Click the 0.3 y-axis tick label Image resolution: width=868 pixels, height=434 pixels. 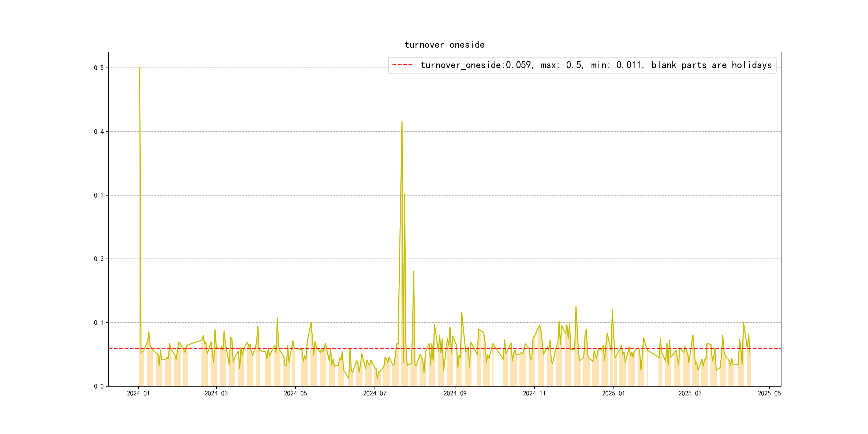[x=99, y=196]
